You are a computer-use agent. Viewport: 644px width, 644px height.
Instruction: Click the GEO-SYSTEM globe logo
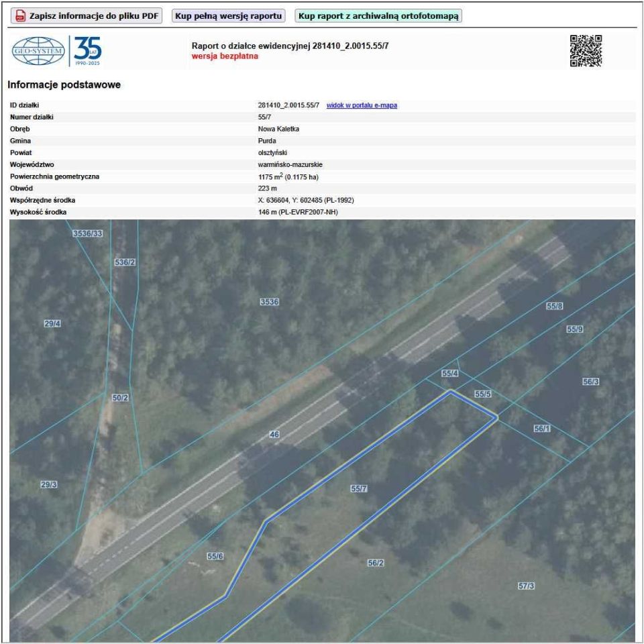[38, 51]
